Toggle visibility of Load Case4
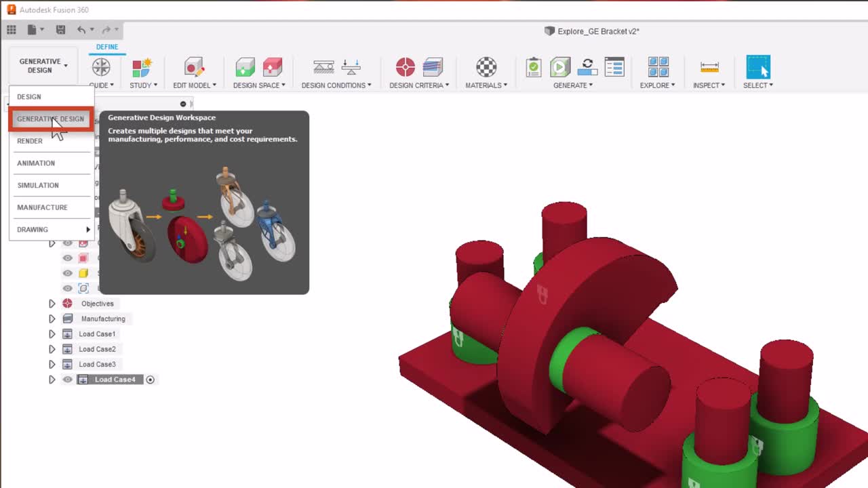The width and height of the screenshot is (868, 488). tap(67, 379)
